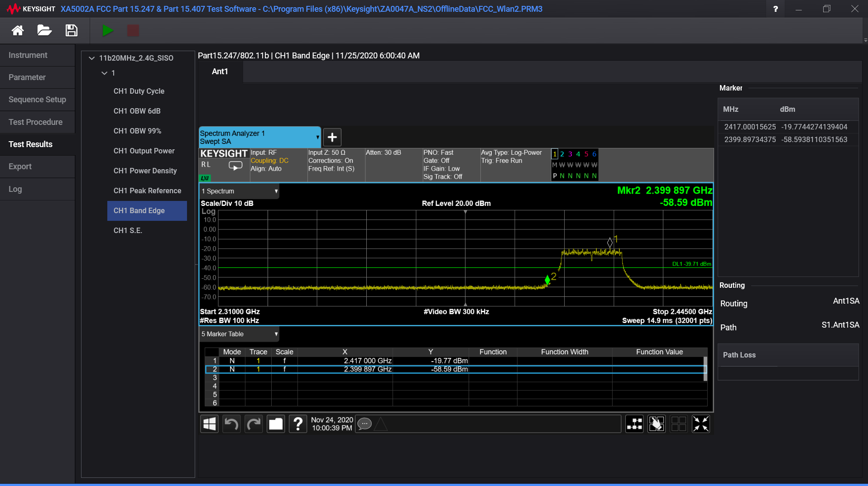The image size is (868, 486).
Task: Select trace 6 in trace selector
Action: (x=595, y=154)
